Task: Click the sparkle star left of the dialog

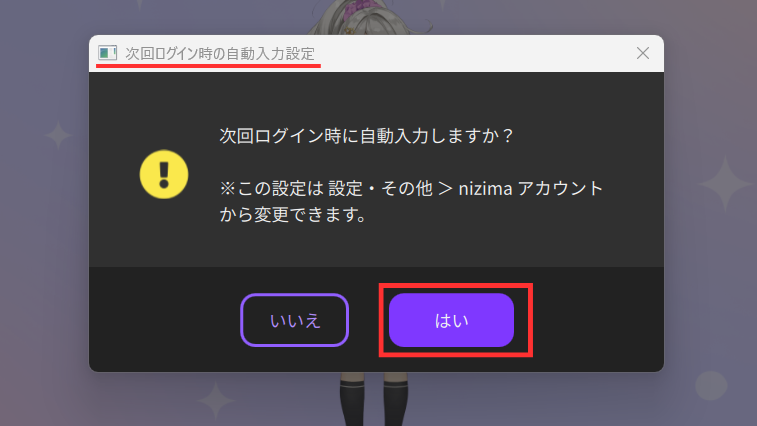Action: click(x=58, y=134)
